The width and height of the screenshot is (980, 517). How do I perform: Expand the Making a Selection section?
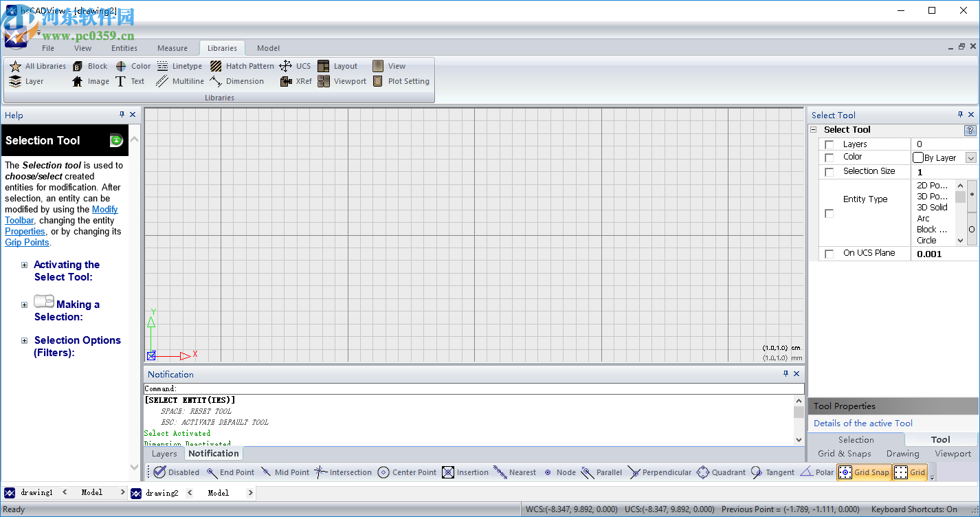pyautogui.click(x=25, y=305)
